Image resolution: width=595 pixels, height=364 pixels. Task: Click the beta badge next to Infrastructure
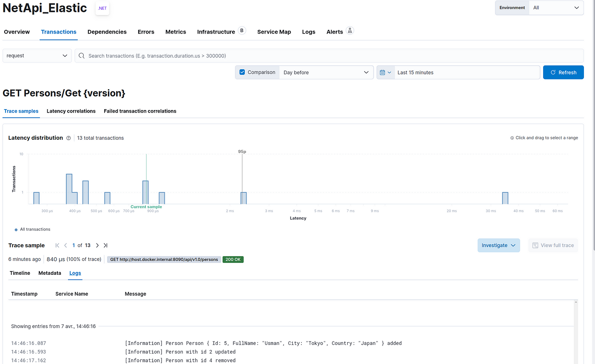pyautogui.click(x=242, y=31)
